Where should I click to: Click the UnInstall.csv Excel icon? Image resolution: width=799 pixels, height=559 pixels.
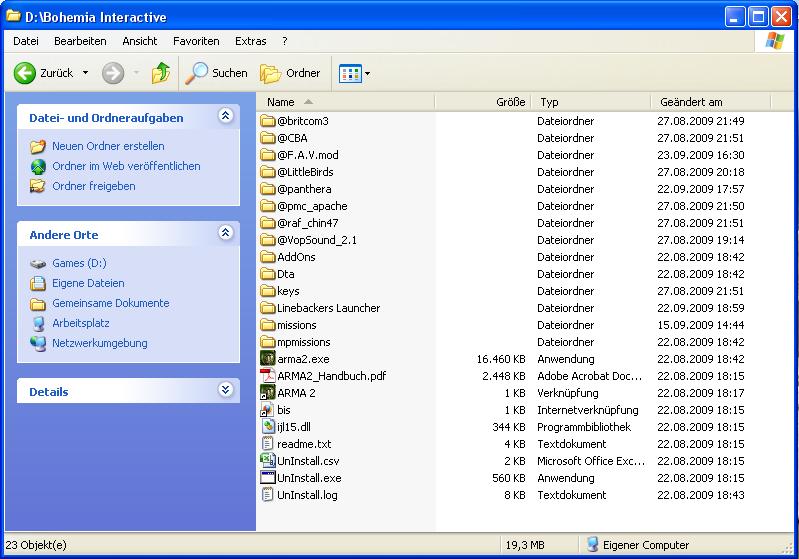tap(268, 461)
